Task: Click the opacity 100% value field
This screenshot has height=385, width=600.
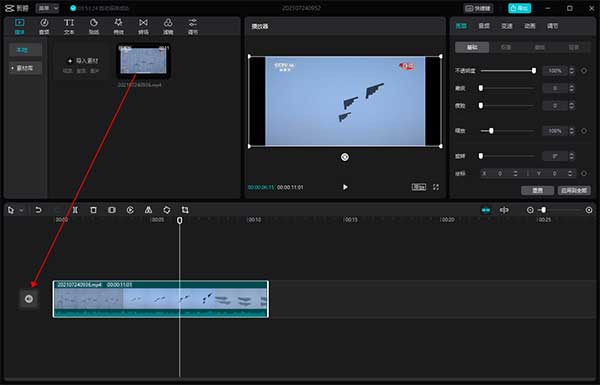Action: (555, 71)
